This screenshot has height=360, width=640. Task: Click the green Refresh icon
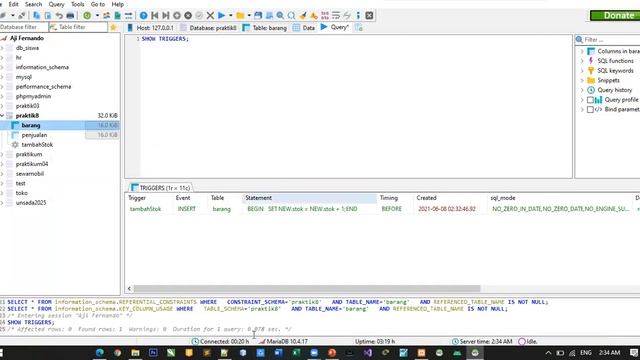point(87,16)
